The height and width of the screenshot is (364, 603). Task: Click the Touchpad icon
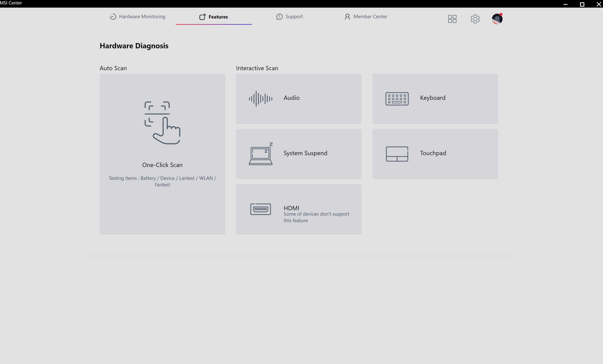397,154
